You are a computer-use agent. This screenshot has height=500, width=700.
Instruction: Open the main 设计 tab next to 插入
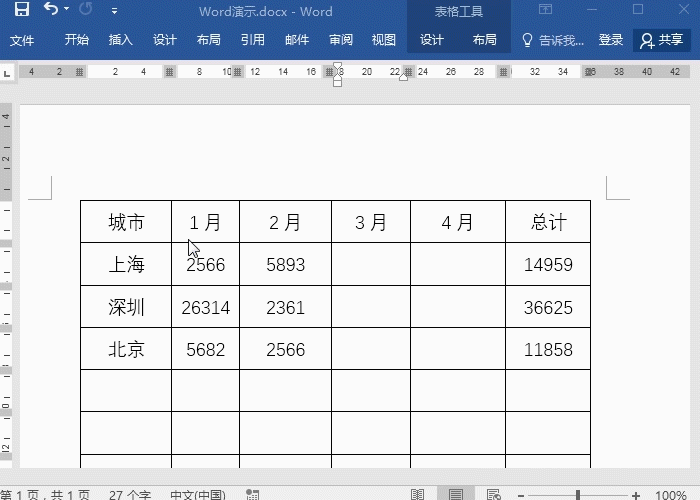[165, 40]
